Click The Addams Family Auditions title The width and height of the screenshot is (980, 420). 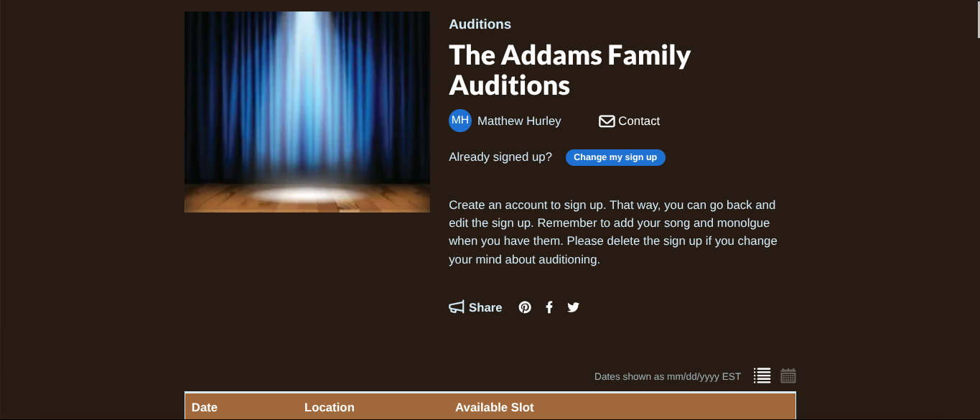[x=569, y=70]
